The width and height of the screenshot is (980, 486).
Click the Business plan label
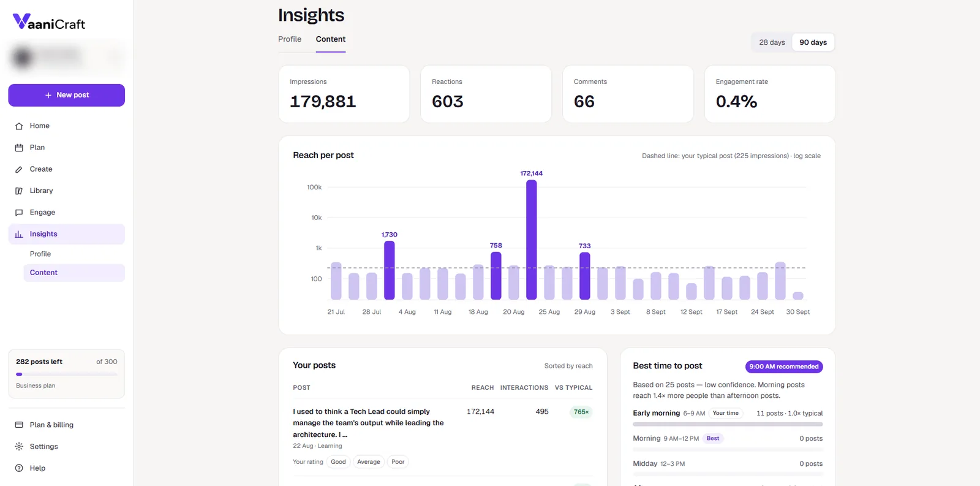point(36,385)
